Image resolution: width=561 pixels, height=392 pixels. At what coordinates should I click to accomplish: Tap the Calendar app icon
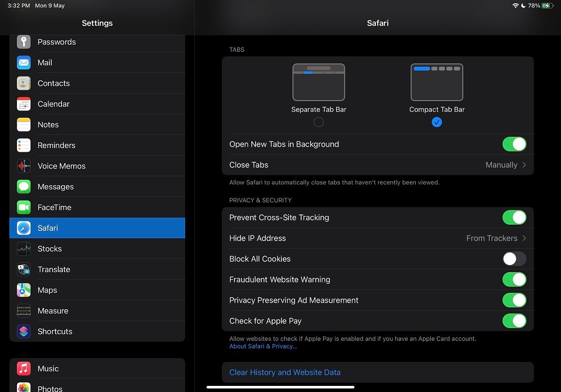coord(23,104)
